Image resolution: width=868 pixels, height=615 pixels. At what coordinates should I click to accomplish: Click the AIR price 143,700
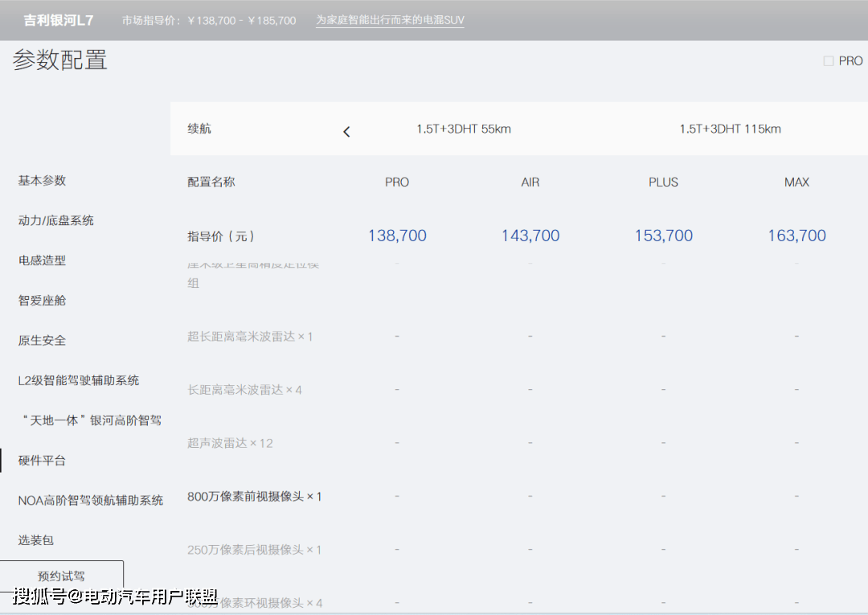[530, 235]
